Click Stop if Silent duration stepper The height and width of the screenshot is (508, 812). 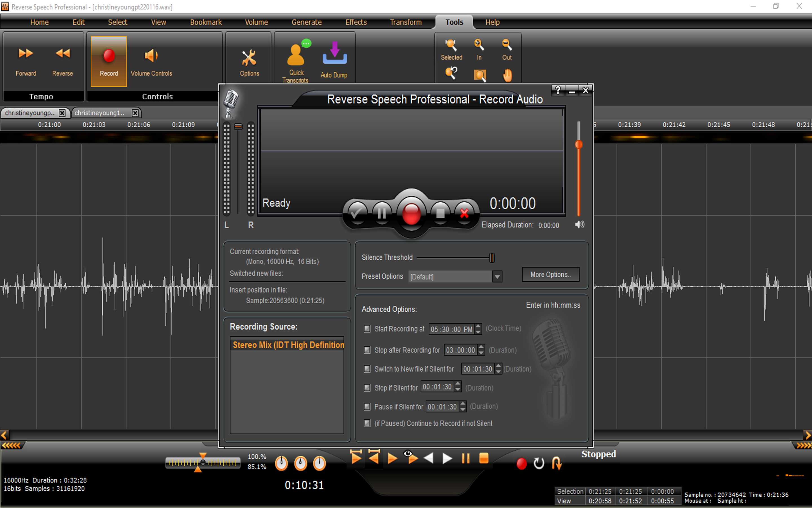click(x=458, y=387)
